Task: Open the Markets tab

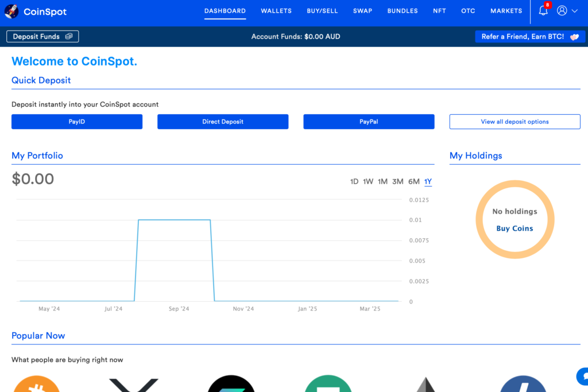Action: point(506,11)
